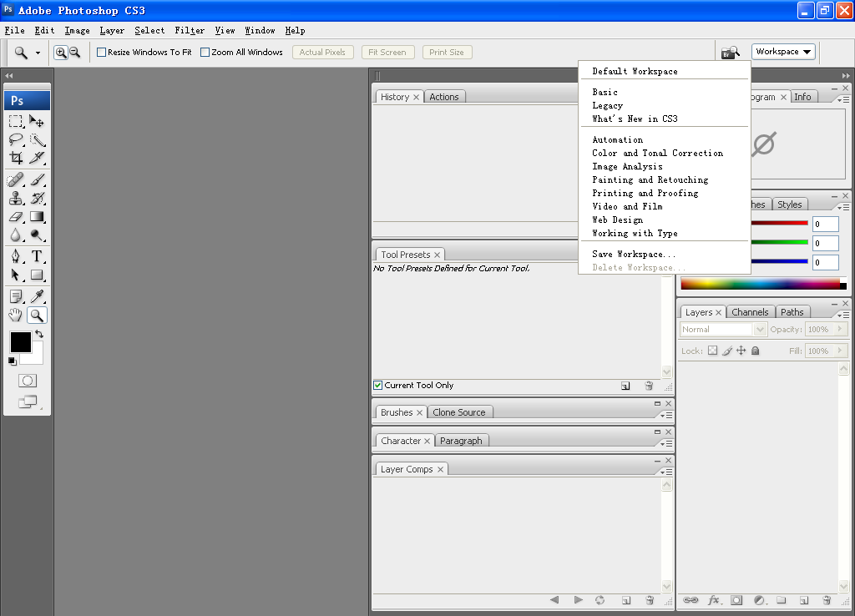Select the Lasso tool
Viewport: 855px width, 616px height.
coord(16,139)
